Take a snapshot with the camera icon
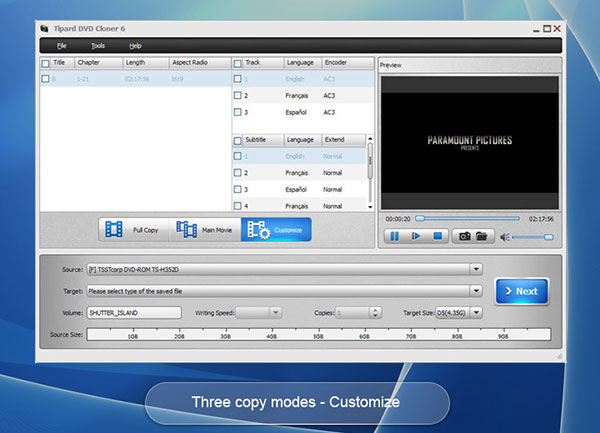This screenshot has width=600, height=433. [x=465, y=236]
